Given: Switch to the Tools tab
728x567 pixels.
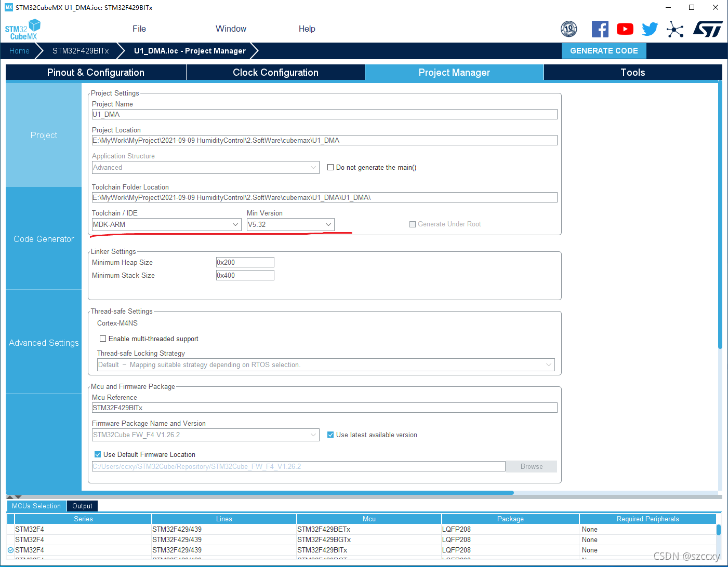Looking at the screenshot, I should click(x=633, y=72).
